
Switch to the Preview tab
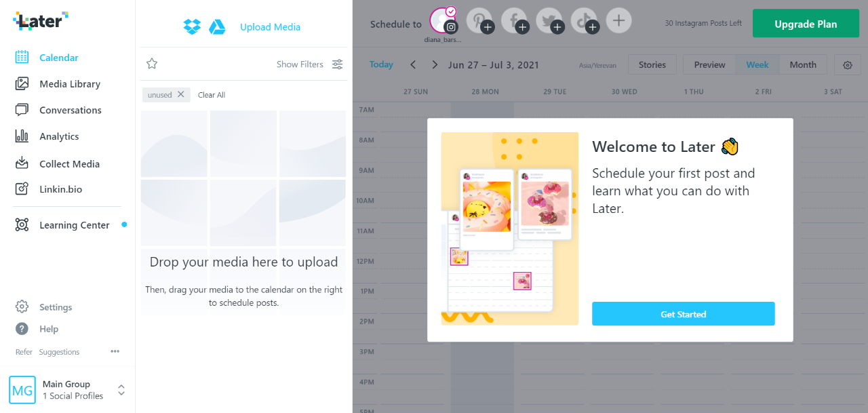tap(709, 64)
